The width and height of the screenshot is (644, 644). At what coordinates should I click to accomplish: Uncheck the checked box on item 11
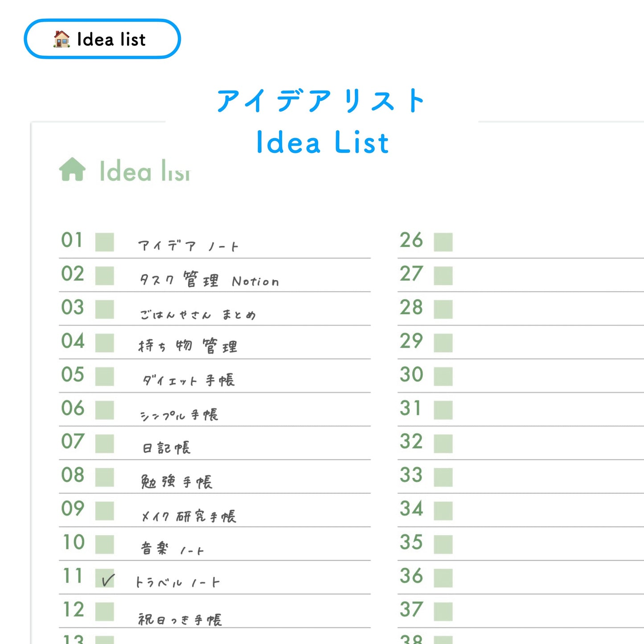coord(105,578)
